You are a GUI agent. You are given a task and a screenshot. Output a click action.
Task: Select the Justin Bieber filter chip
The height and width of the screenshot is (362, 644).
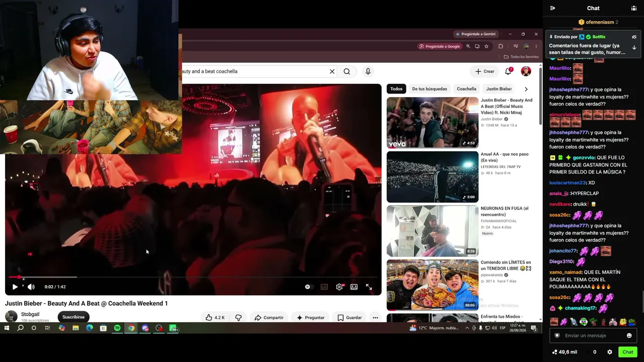click(499, 89)
